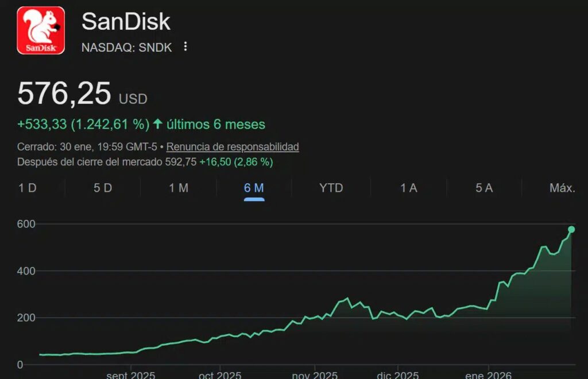
Task: Switch to the 5 A range tab
Action: 484,188
